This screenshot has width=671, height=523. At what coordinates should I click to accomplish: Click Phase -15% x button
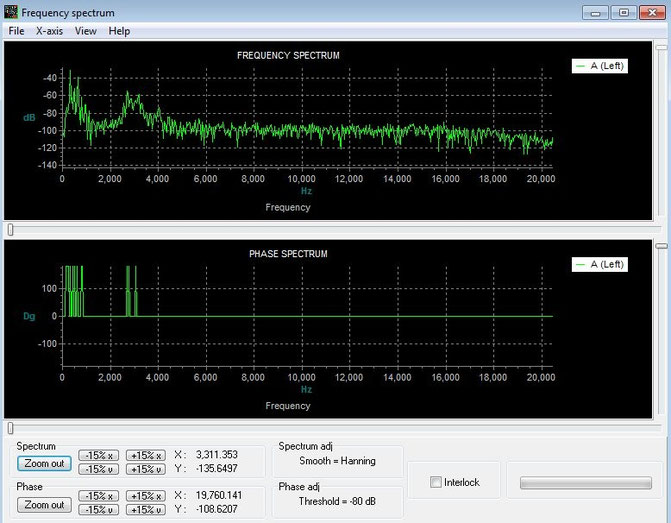(98, 496)
